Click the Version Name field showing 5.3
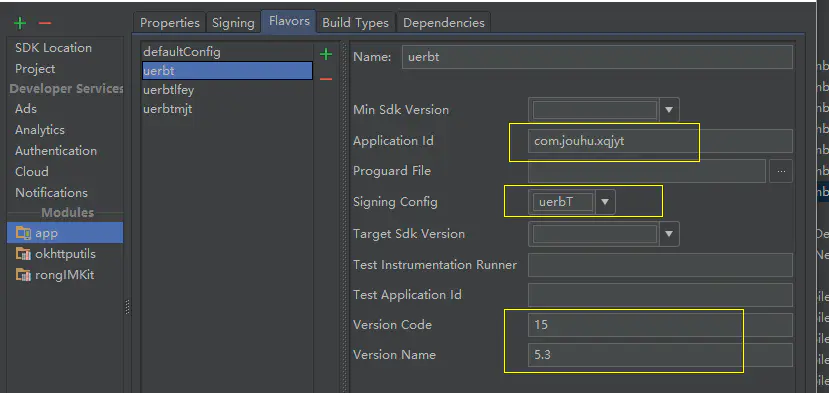Screen dimensions: 829x393 click(660, 355)
